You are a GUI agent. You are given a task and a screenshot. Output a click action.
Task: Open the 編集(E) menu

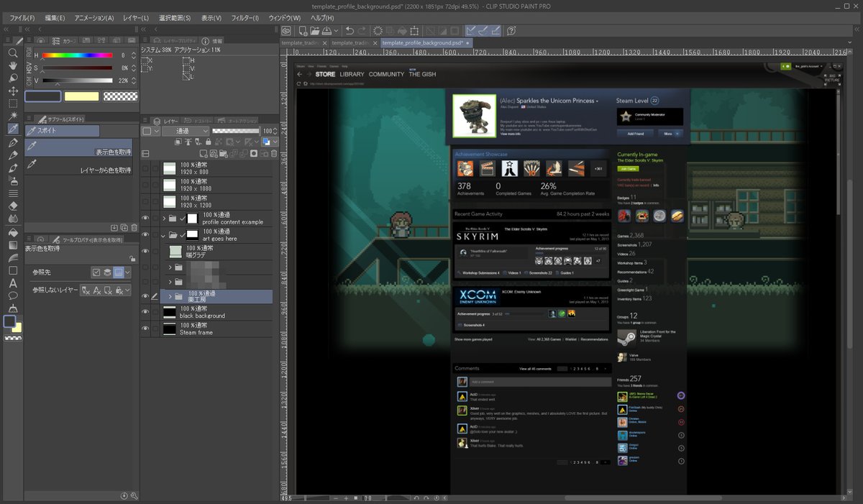pyautogui.click(x=55, y=18)
